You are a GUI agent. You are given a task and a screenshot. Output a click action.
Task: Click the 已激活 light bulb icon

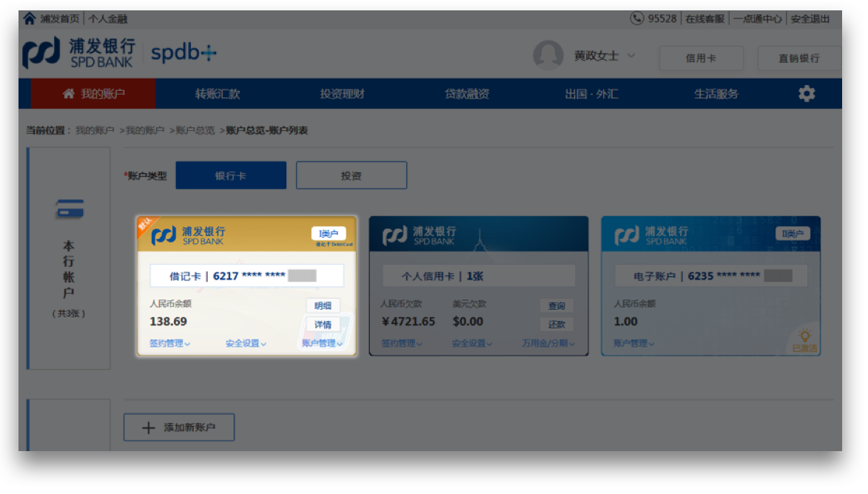pyautogui.click(x=804, y=336)
